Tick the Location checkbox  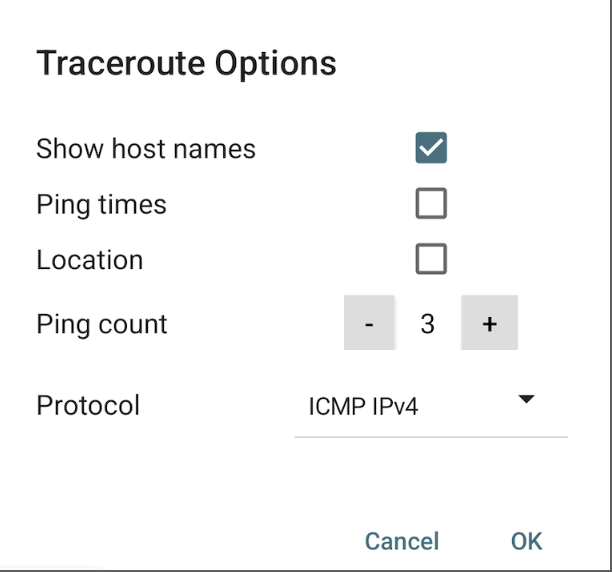[x=431, y=260]
